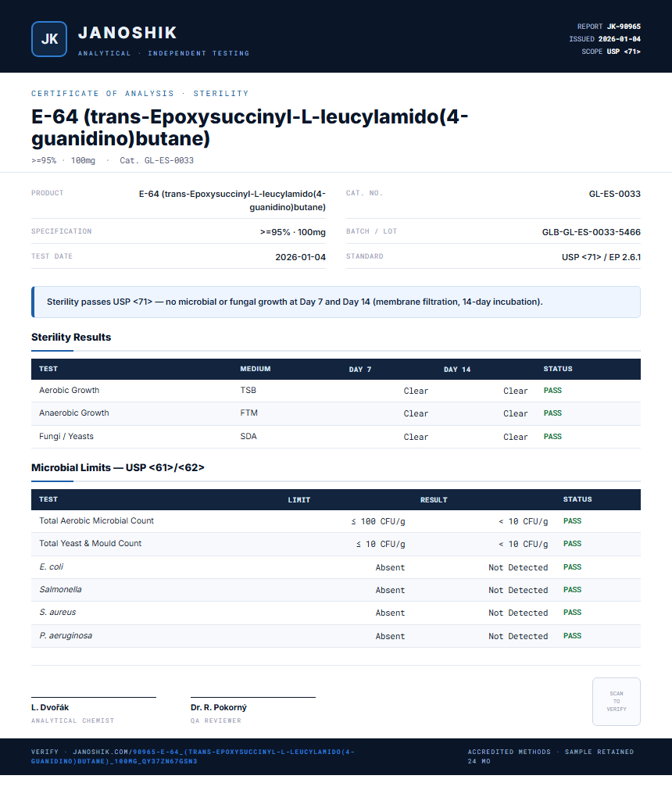Click RESULT column header
Viewport: 672px width, 797px height.
pyautogui.click(x=434, y=500)
